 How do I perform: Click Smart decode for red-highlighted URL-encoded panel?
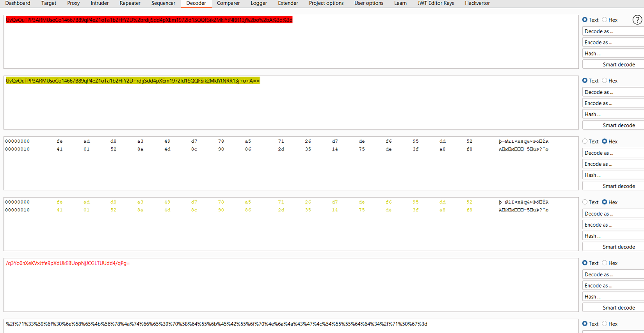click(613, 64)
